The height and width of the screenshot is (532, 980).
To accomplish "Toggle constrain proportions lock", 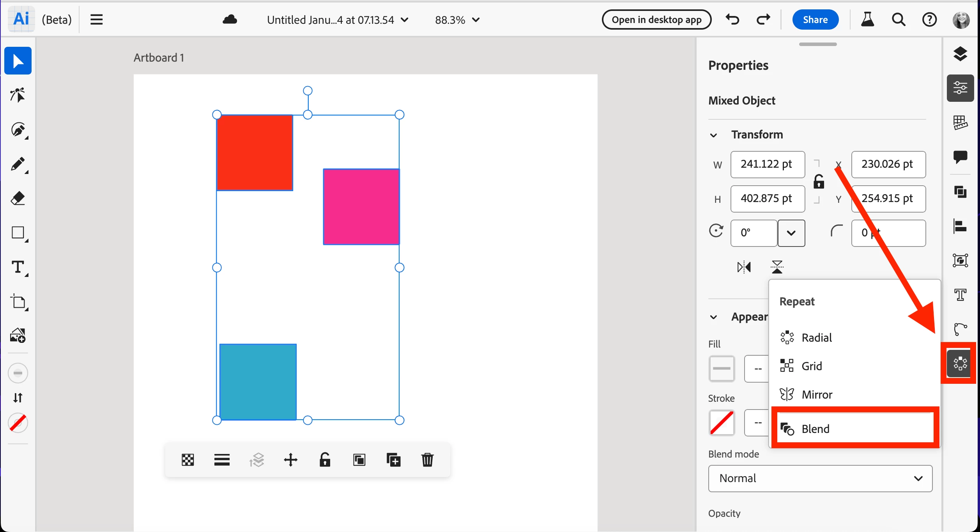I will pos(819,182).
